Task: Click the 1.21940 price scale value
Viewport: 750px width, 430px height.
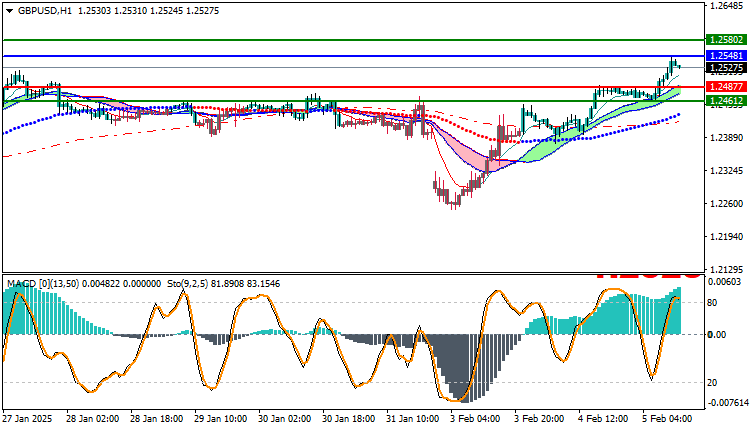Action: 727,237
